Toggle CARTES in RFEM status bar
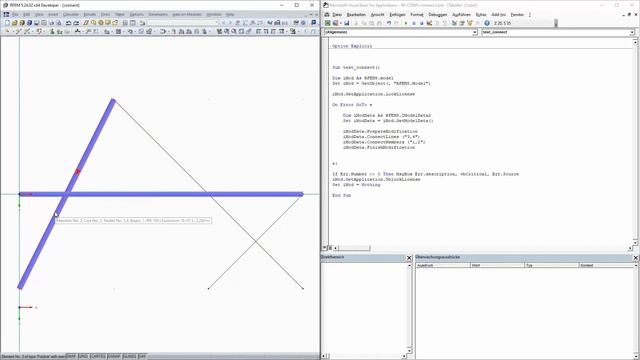 [x=98, y=356]
